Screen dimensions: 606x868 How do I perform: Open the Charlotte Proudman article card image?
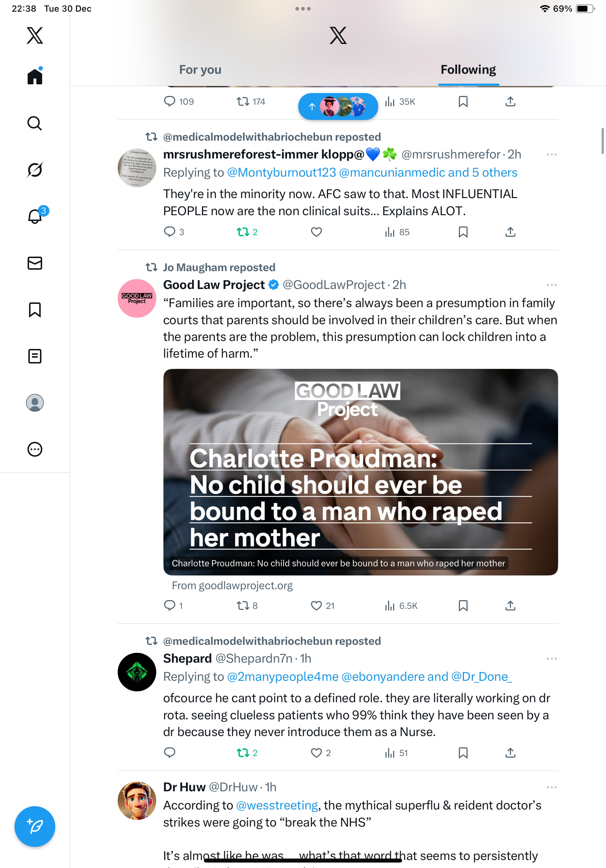360,472
